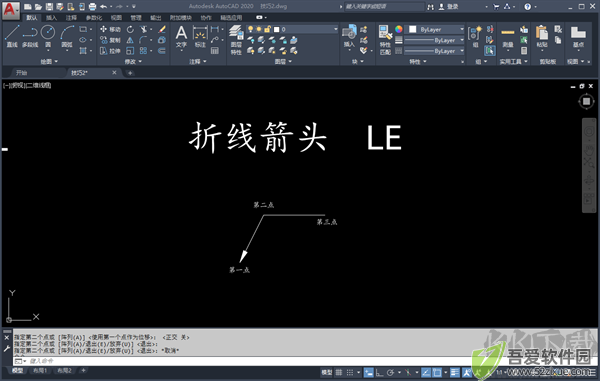Image resolution: width=600 pixels, height=381 pixels.
Task: Switch to the Annotate (注释) ribbon tab
Action: 71,18
